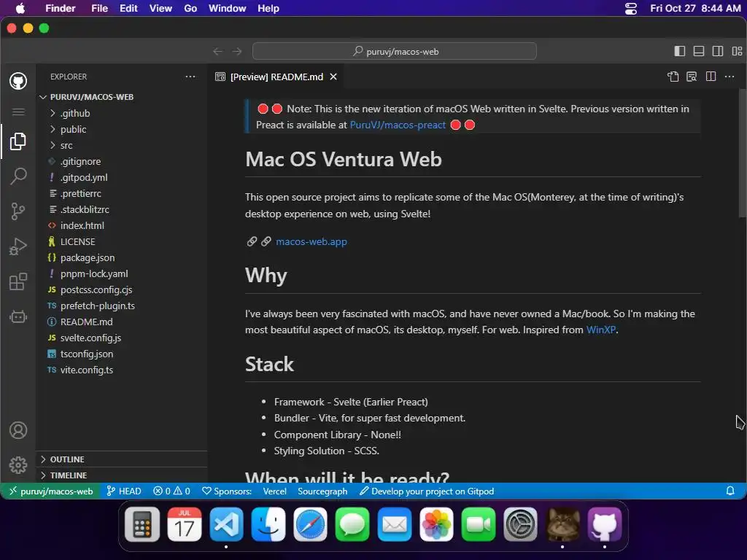Open the Manage gear icon
The image size is (747, 560).
point(18,465)
